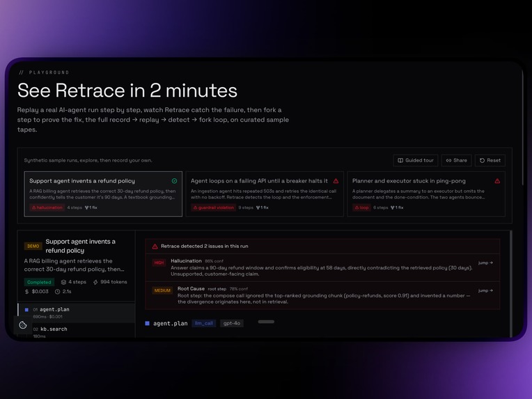Click the page scrollbar at far right
The height and width of the screenshot is (399, 532).
pos(522,128)
